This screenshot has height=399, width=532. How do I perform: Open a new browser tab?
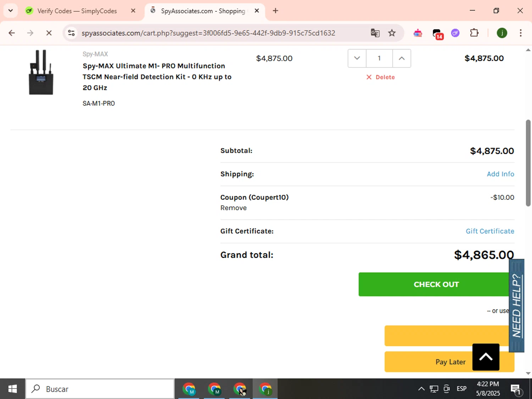click(275, 11)
